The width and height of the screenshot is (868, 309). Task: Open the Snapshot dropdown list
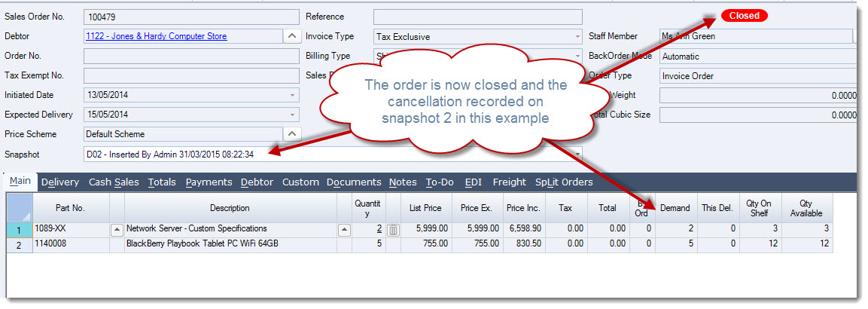point(578,154)
